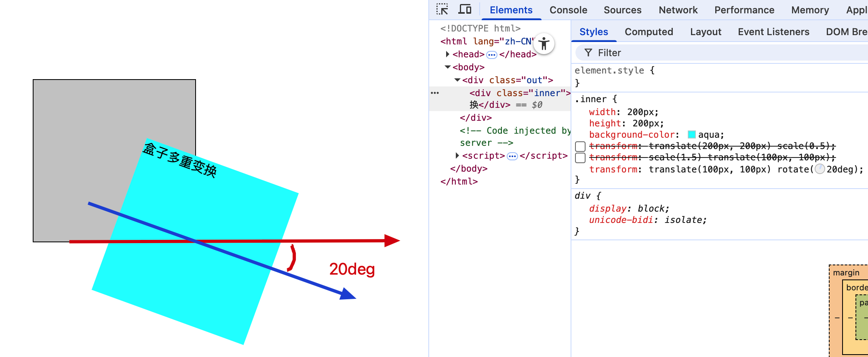
Task: Click the margin label in box model
Action: click(x=846, y=273)
